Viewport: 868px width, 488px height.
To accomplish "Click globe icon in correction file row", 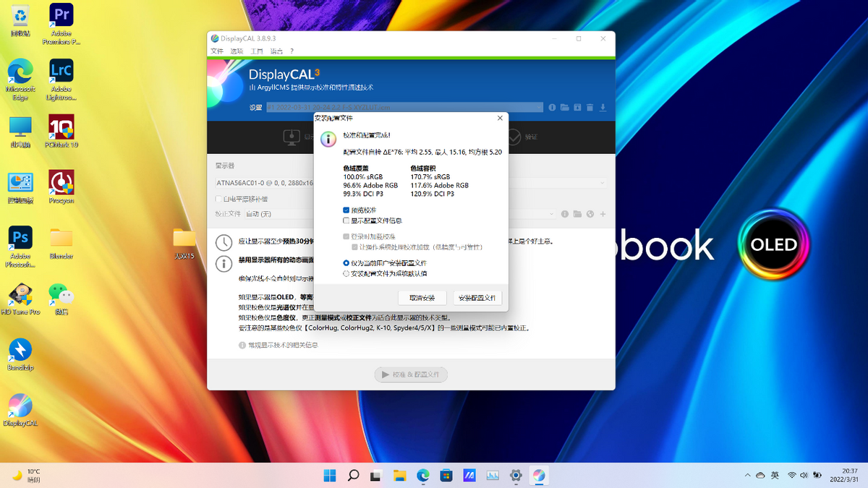I will point(590,214).
